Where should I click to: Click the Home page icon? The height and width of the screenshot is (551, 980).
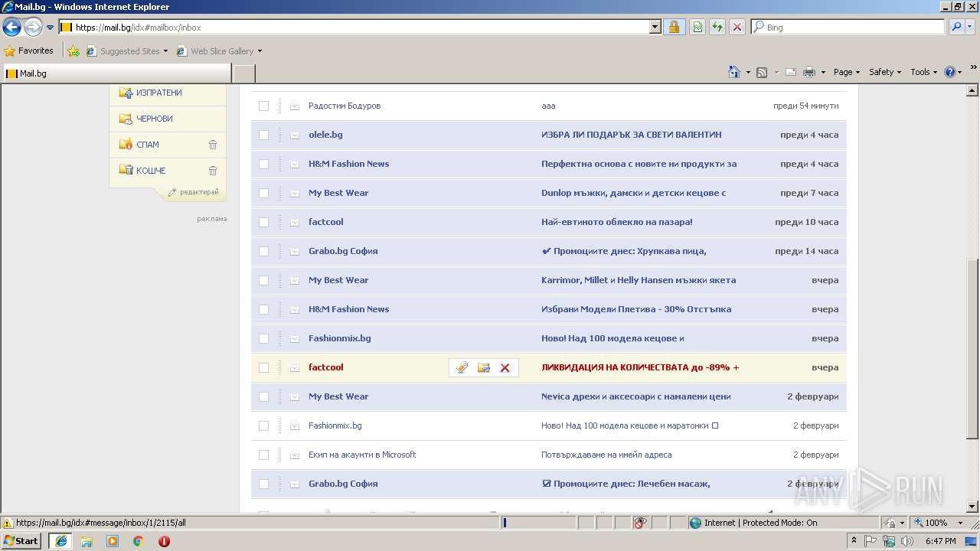734,72
